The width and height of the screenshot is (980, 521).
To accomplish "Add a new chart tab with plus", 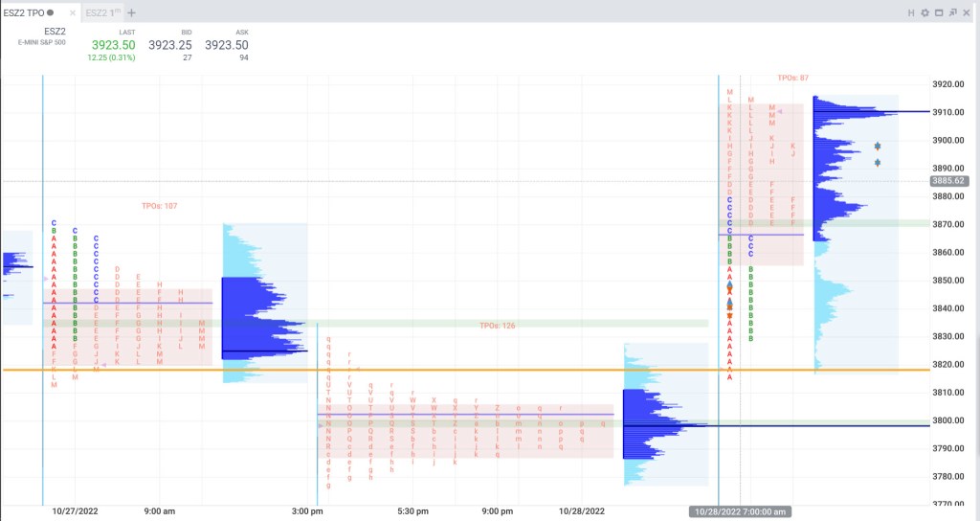I will coord(132,12).
